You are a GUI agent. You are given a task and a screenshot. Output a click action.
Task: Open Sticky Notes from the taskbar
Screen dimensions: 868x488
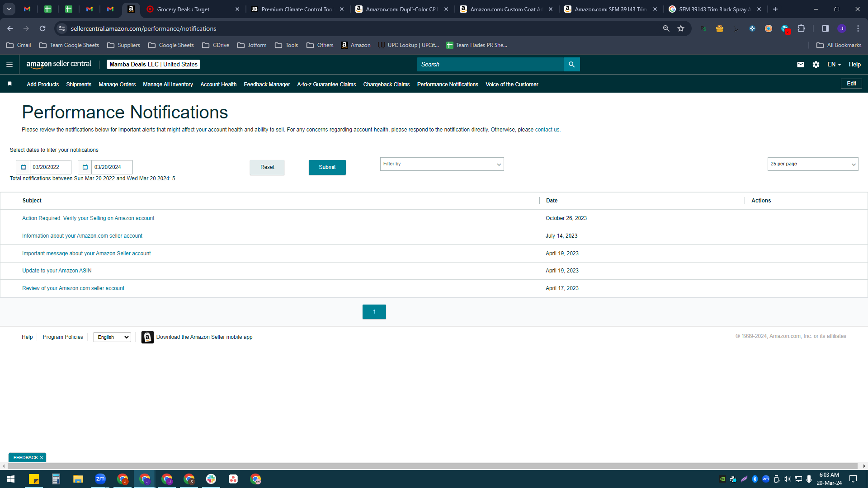coord(34,479)
